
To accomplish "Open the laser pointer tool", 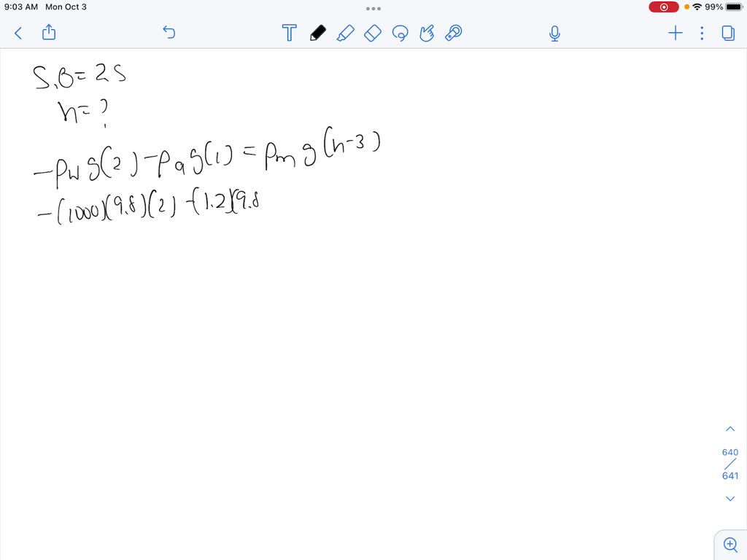I will click(x=453, y=33).
